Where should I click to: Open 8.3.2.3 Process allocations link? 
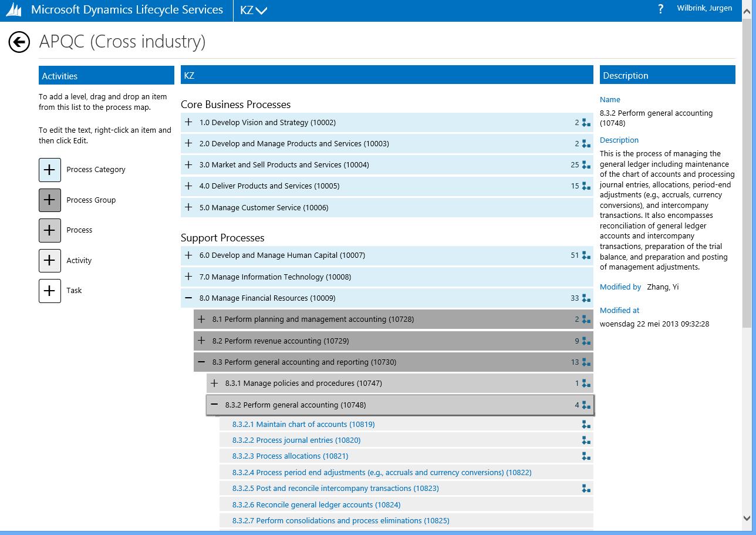(290, 456)
